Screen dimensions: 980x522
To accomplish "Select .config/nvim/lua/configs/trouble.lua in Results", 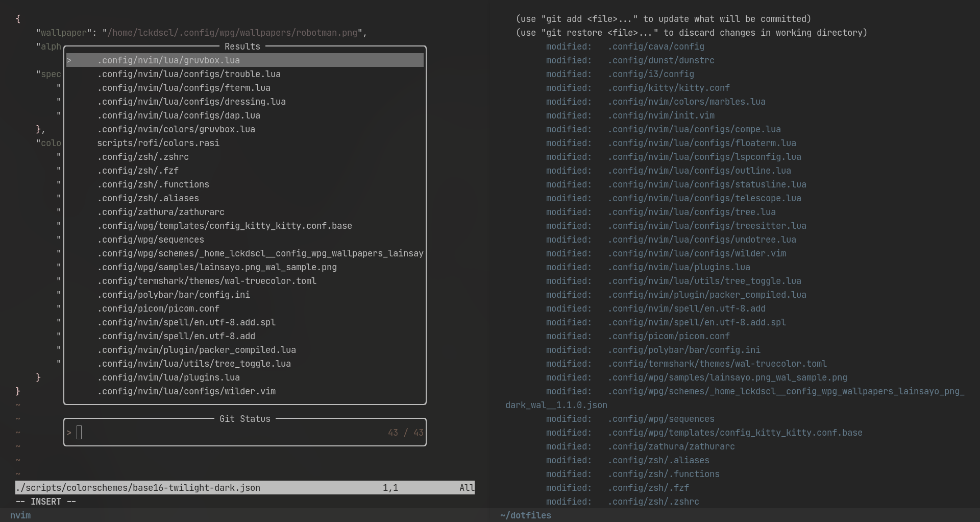I will pyautogui.click(x=188, y=74).
